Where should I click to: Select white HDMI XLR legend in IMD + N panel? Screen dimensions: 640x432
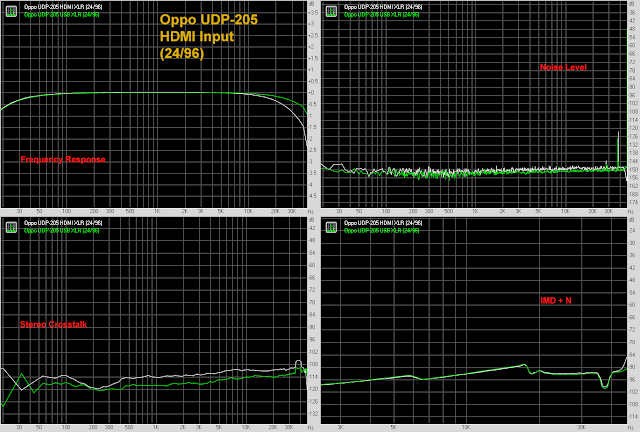383,223
